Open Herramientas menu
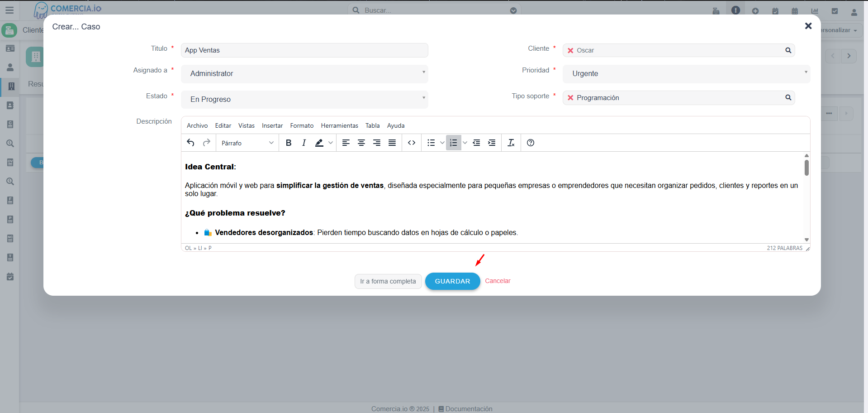Screen dimensions: 868x413 (x=340, y=125)
